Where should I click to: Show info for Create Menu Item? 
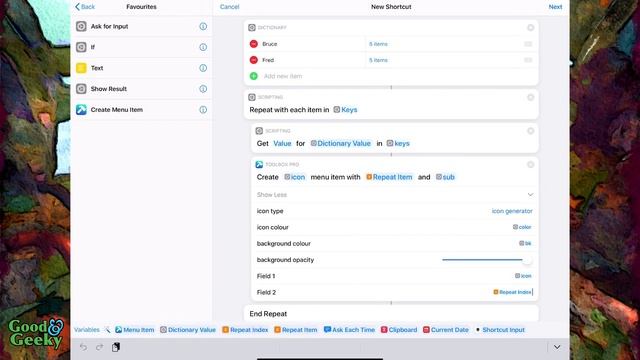click(x=203, y=110)
